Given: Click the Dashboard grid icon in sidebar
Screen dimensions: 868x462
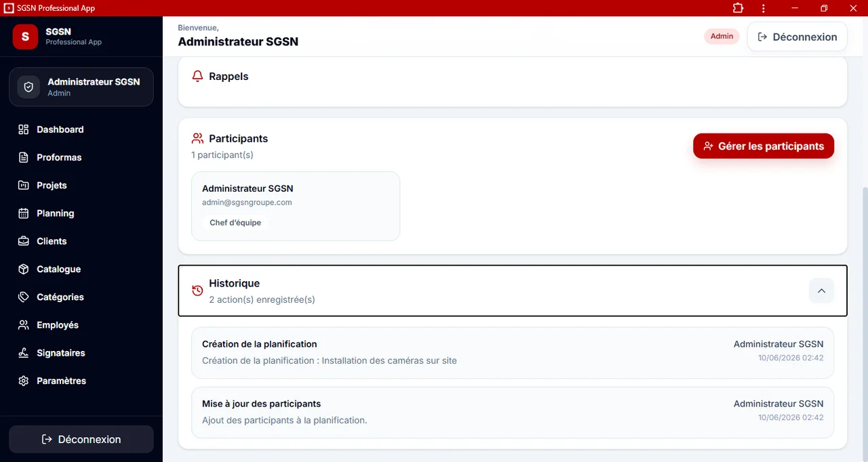Looking at the screenshot, I should [x=24, y=129].
